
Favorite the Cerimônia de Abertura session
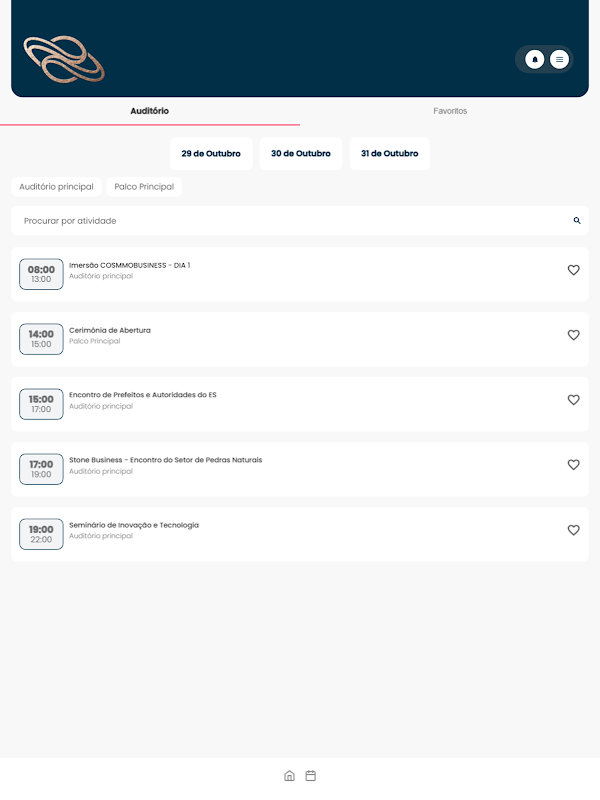(573, 335)
